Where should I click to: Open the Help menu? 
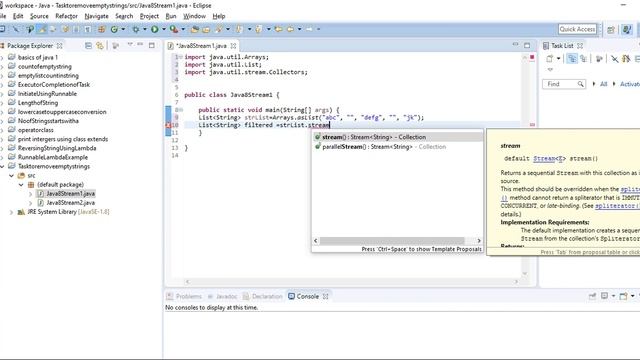[x=219, y=16]
